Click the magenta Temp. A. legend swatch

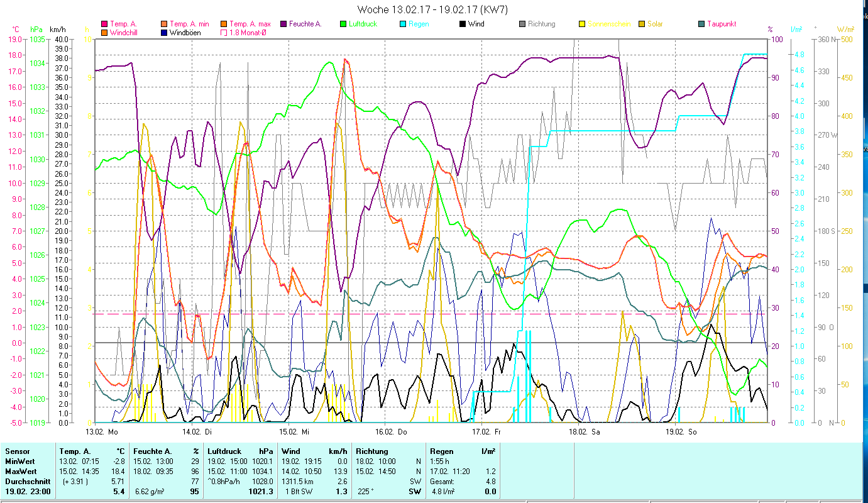104,25
